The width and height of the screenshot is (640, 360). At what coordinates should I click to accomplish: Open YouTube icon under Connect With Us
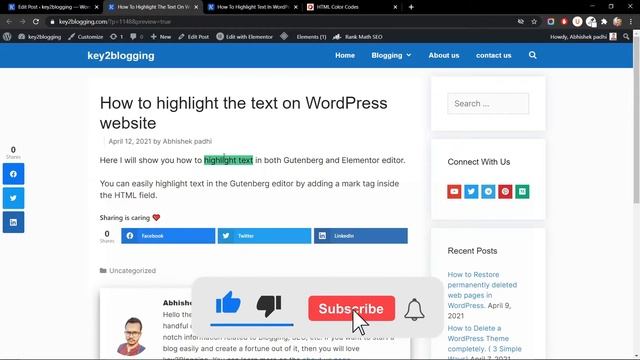pyautogui.click(x=454, y=191)
